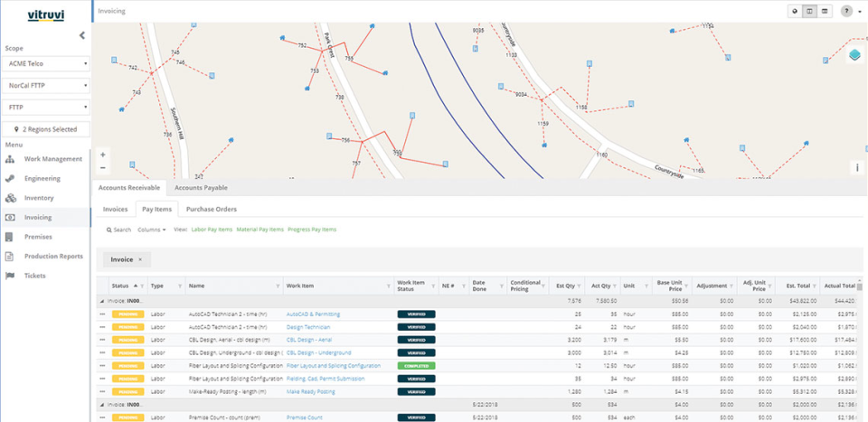Screen dimensions: 868x422
Task: Click the Production Reports document icon
Action: [x=9, y=256]
